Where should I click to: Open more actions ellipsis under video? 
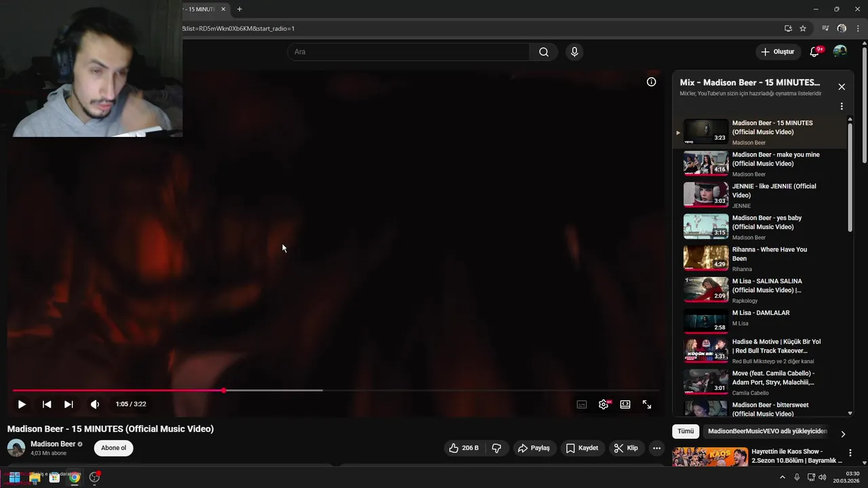click(656, 448)
